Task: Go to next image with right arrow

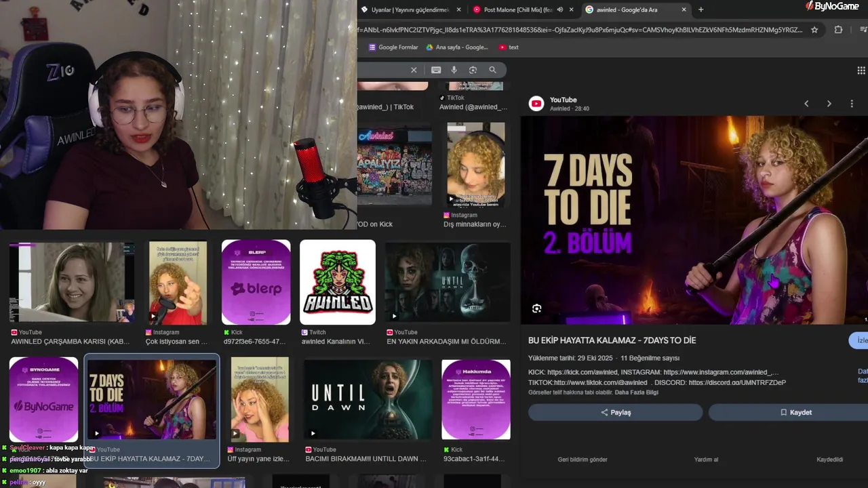Action: pos(829,104)
